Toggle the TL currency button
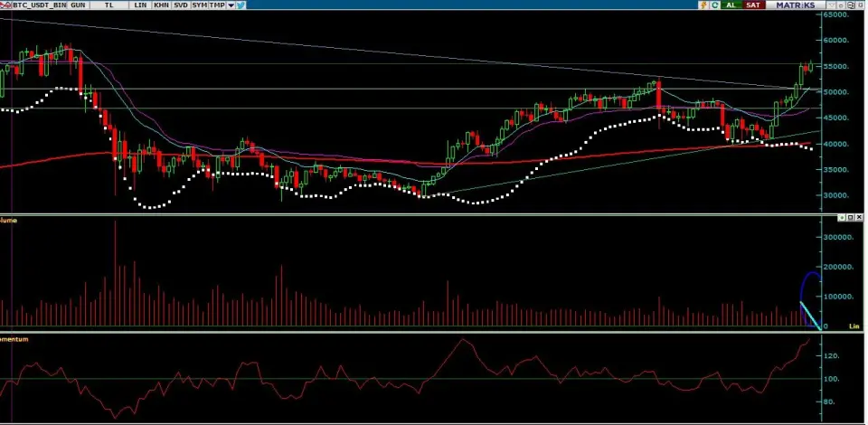This screenshot has height=425, width=868. coord(108,5)
